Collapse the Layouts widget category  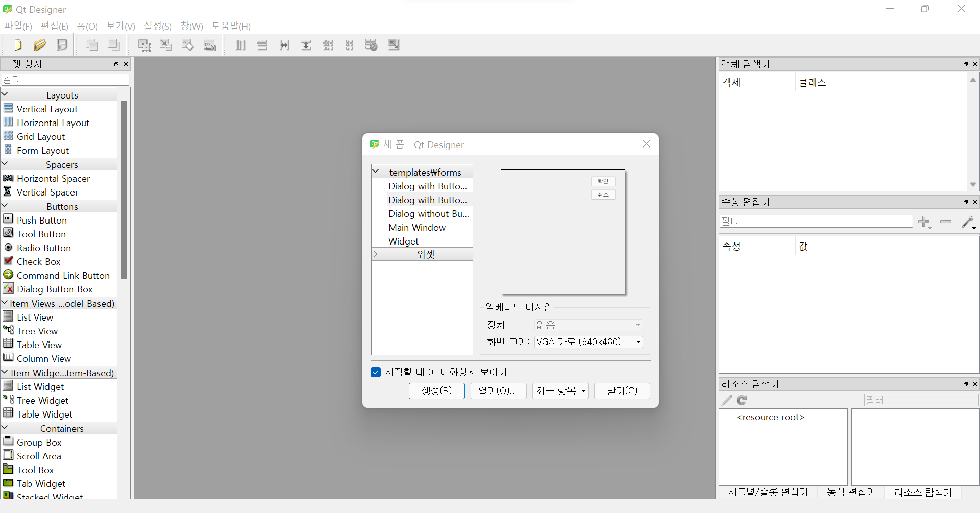click(x=5, y=94)
